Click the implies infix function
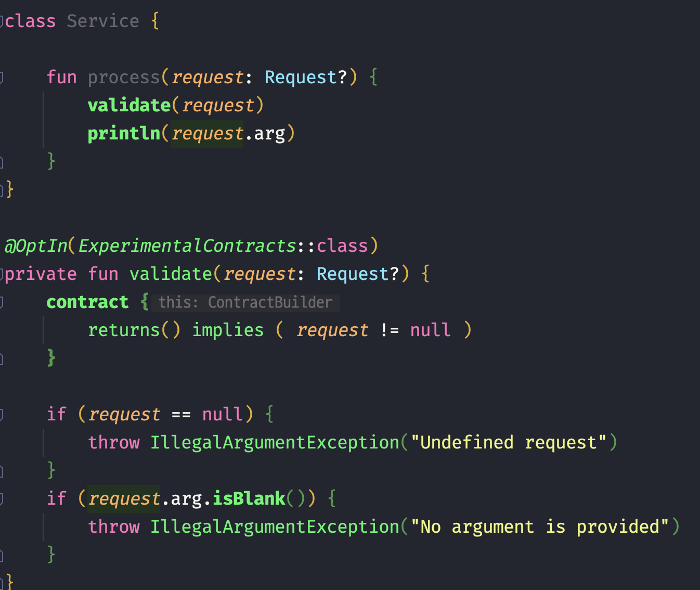The image size is (700, 590). 228,330
